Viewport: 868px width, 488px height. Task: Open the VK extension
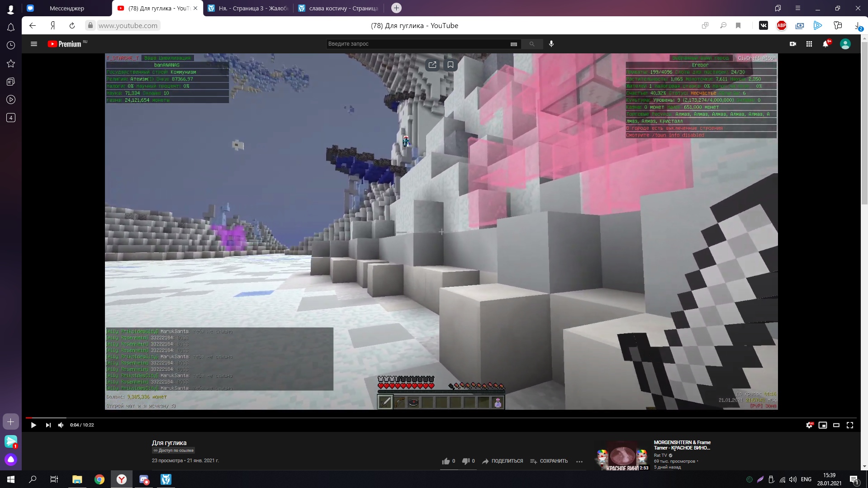click(764, 26)
